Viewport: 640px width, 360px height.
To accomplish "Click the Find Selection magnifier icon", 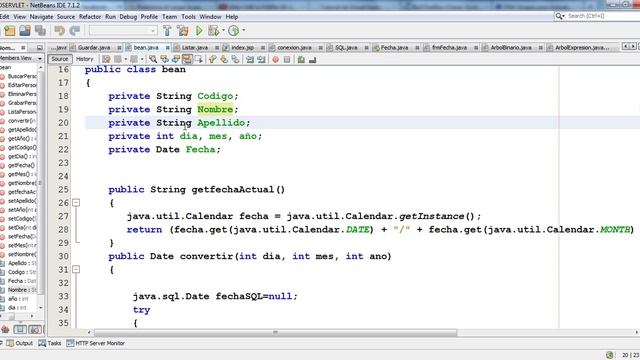I will coord(153,60).
